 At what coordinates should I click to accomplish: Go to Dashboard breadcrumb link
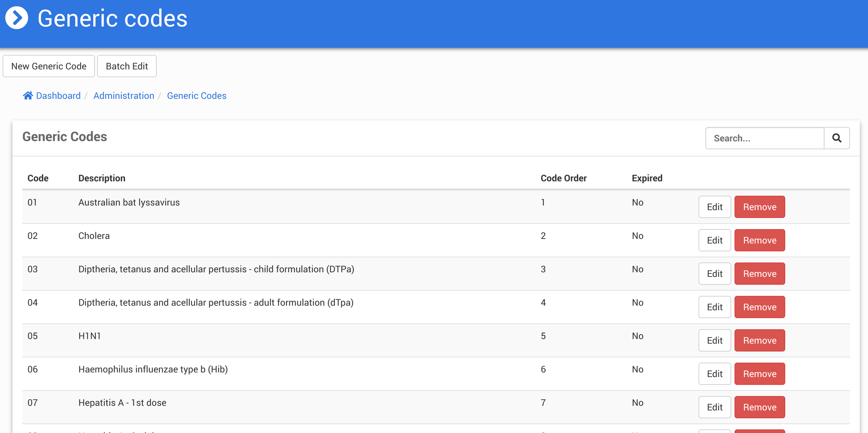[58, 96]
